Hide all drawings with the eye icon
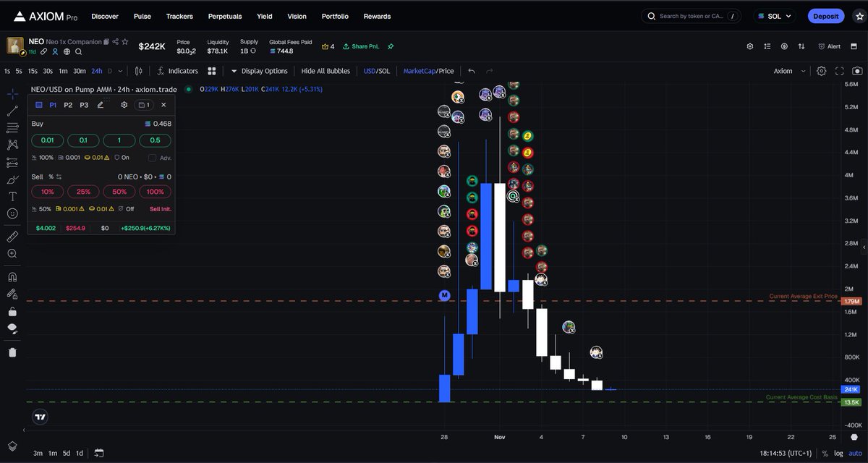Viewport: 868px width, 463px height. [12, 328]
